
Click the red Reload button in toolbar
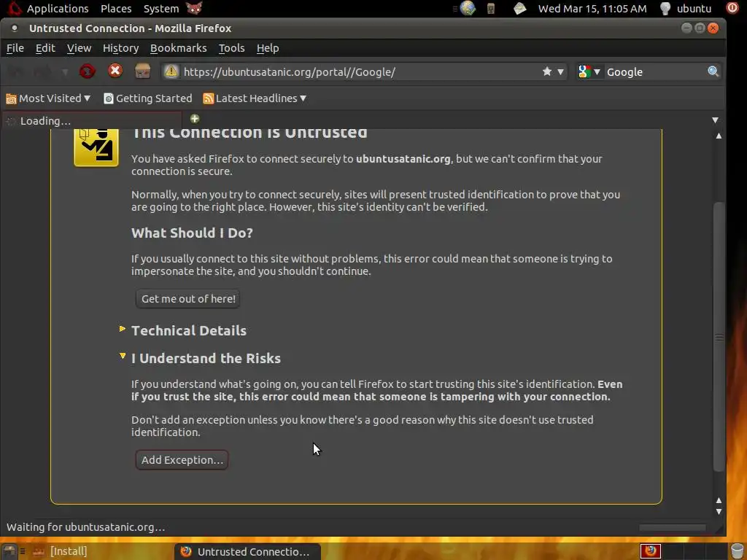(x=88, y=71)
